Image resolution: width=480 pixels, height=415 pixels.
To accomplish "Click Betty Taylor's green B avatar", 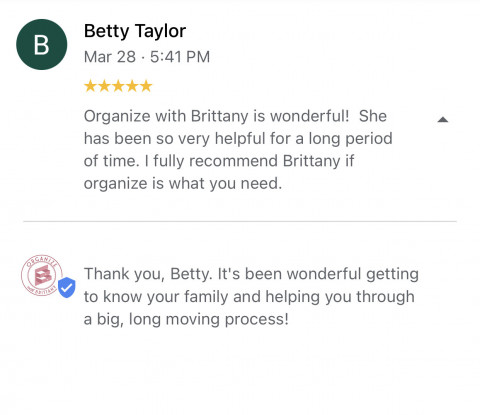I will 42,44.
